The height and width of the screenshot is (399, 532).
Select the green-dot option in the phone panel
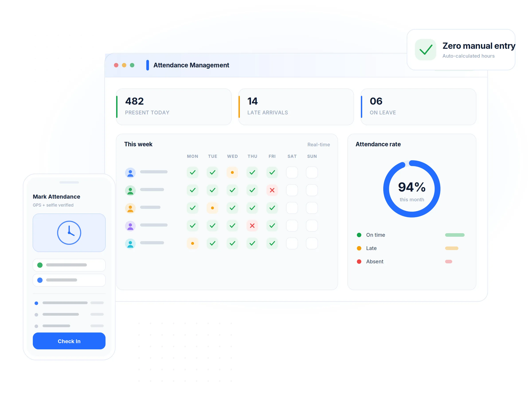click(69, 265)
